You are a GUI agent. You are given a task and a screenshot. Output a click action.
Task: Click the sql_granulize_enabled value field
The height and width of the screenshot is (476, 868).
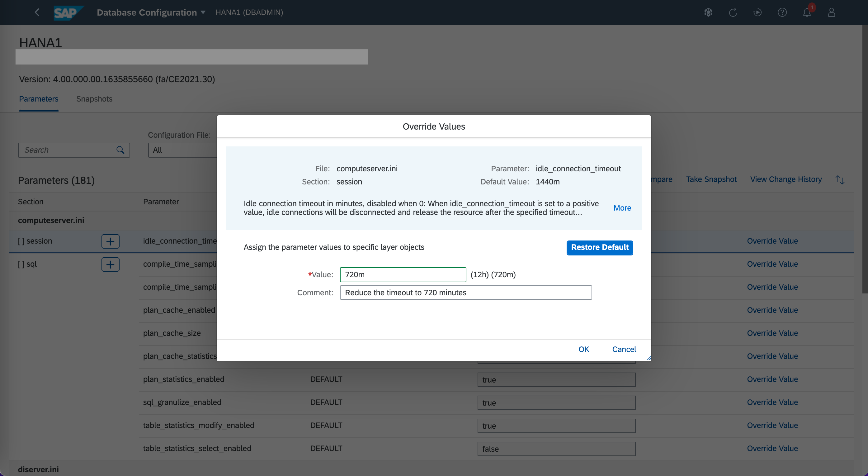click(x=556, y=403)
